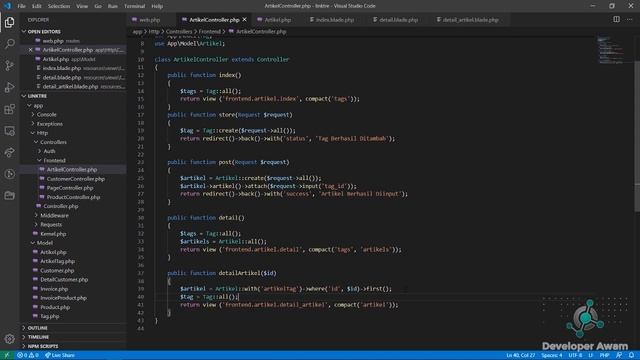Open the Extensions view
The height and width of the screenshot is (360, 640).
coord(9,109)
